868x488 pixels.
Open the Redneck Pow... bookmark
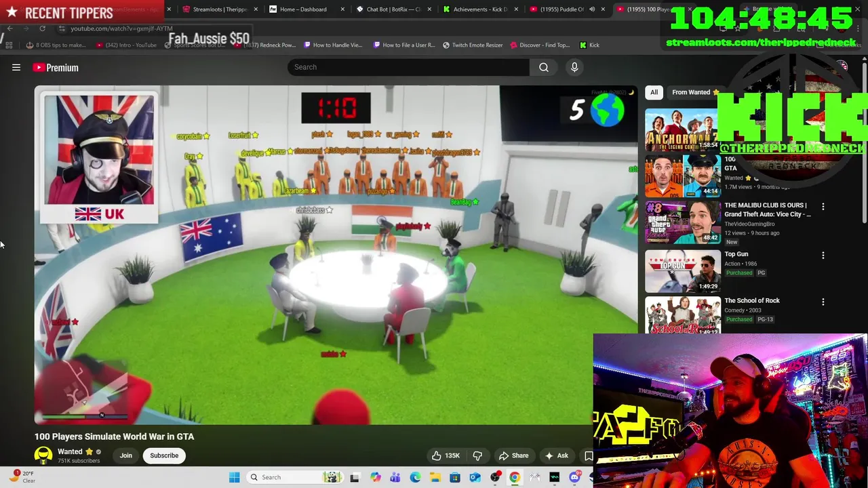click(266, 45)
